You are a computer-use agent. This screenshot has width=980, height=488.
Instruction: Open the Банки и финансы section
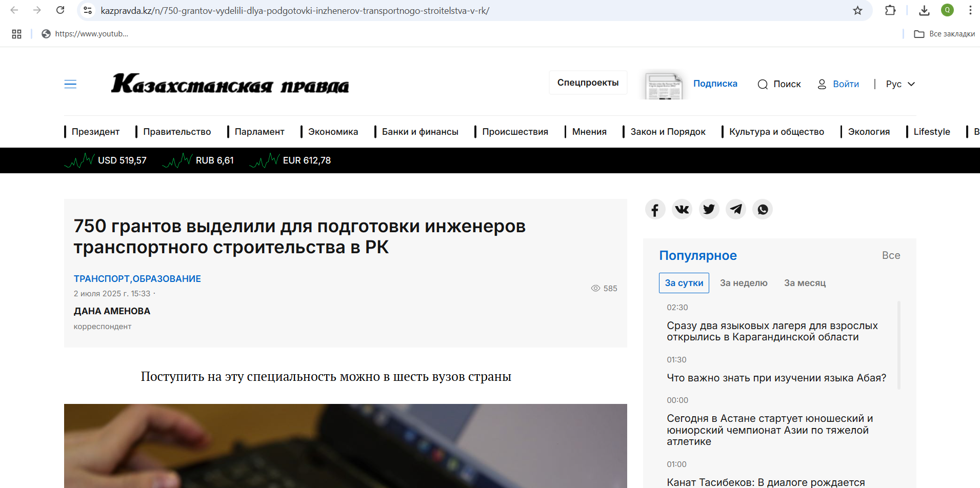click(x=420, y=132)
